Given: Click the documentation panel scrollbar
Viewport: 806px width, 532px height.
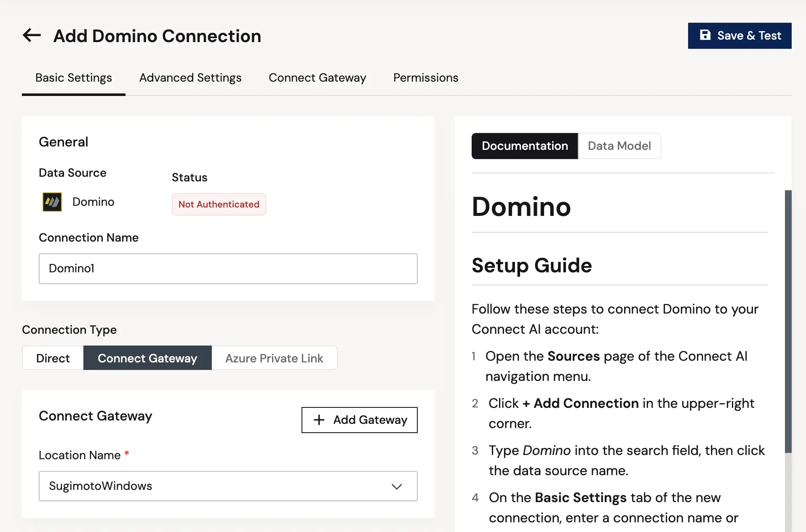Looking at the screenshot, I should point(788,322).
